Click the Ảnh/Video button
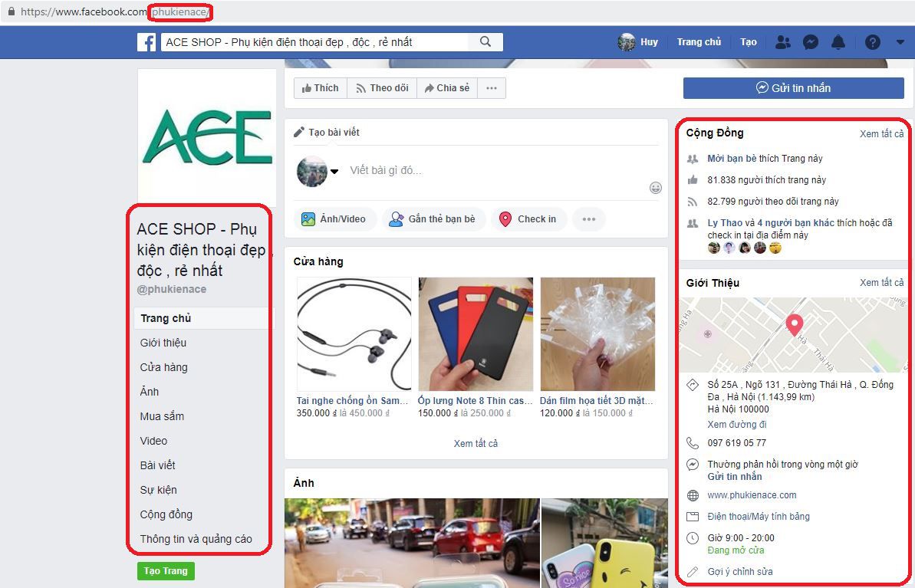The image size is (915, 588). tap(334, 219)
